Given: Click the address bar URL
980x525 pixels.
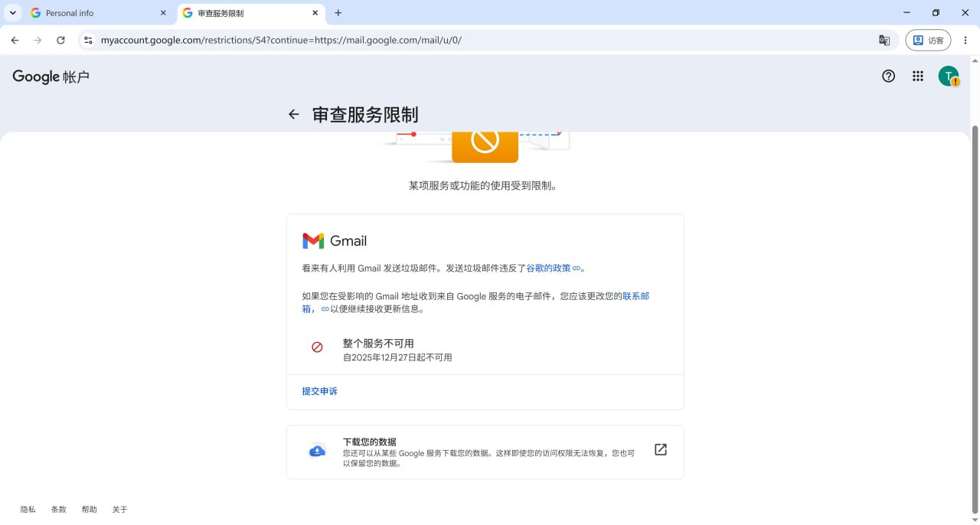Looking at the screenshot, I should [x=281, y=41].
